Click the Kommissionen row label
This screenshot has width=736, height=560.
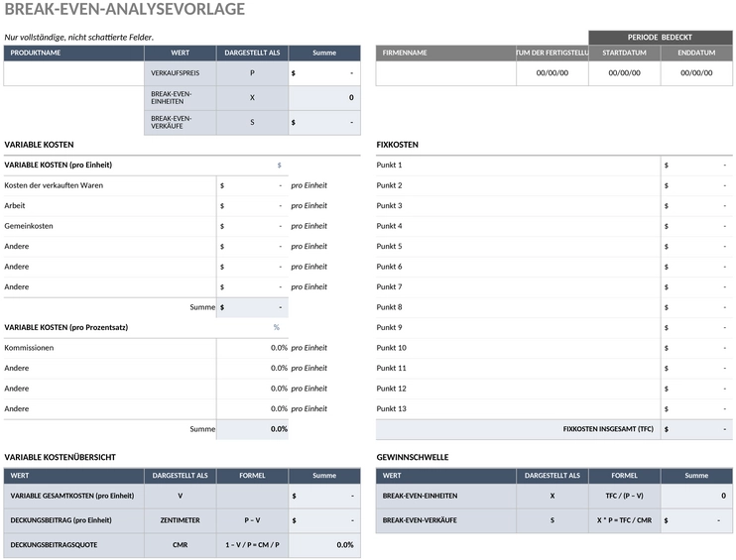(x=29, y=348)
